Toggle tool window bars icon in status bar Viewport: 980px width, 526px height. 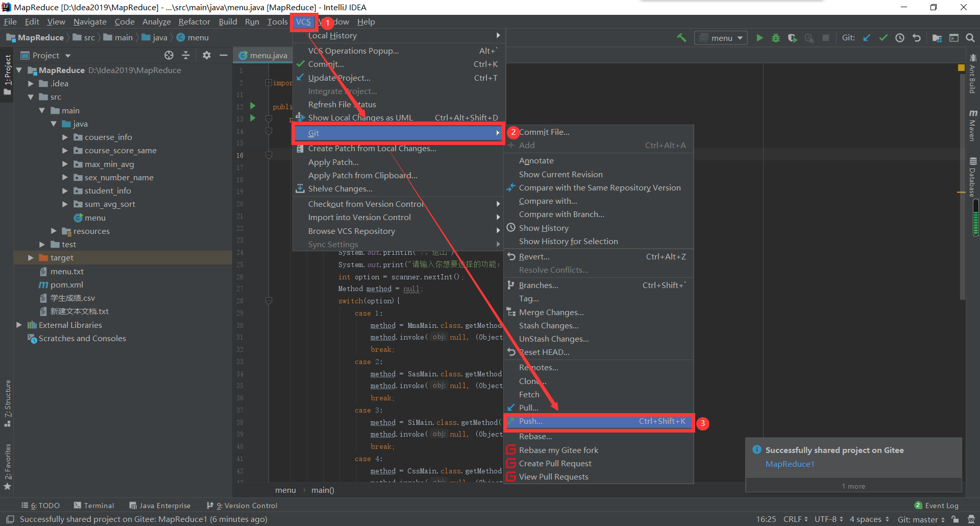[10, 519]
